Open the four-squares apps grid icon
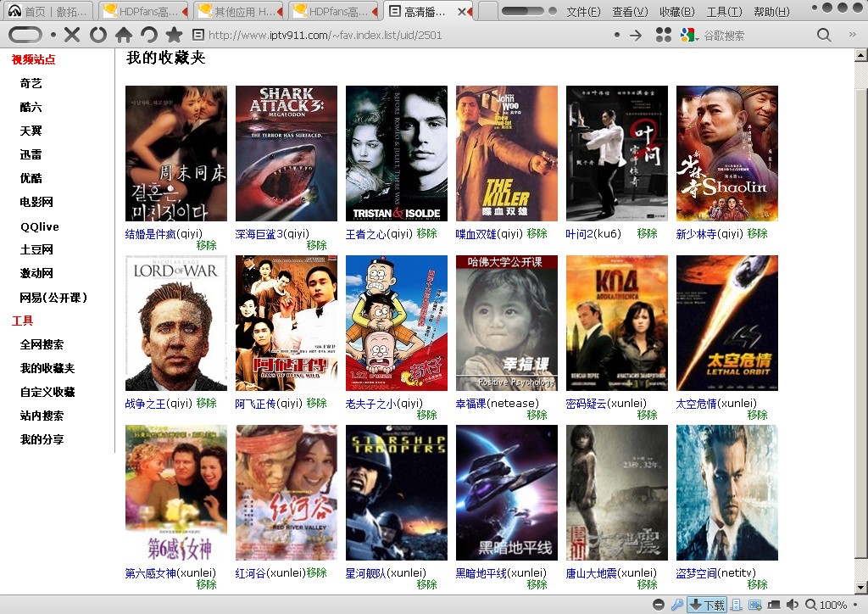 663,36
